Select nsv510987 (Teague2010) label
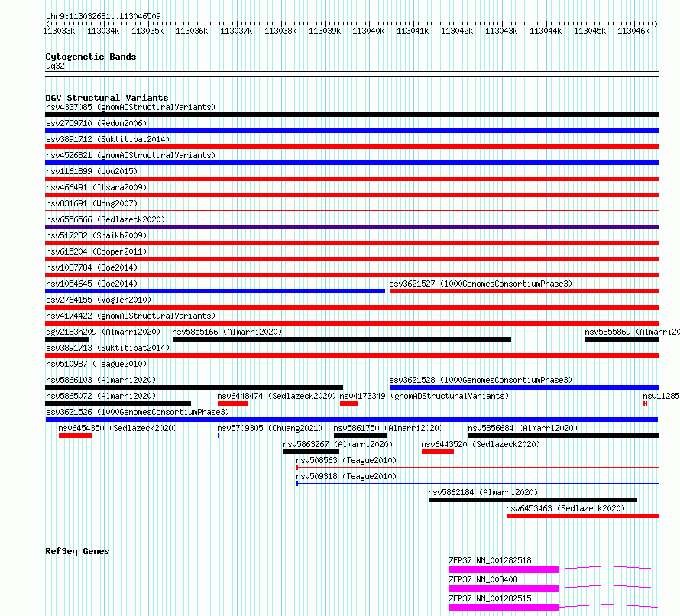Viewport: 680px width, 616px height. pos(96,364)
